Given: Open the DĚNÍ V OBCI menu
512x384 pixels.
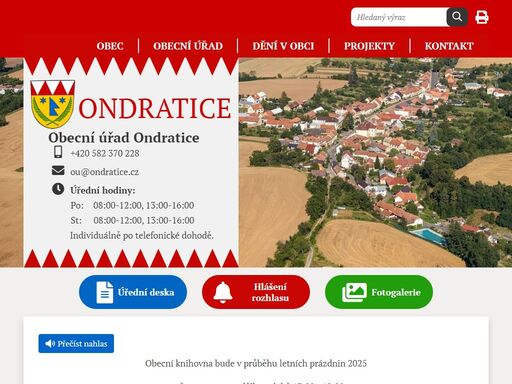Looking at the screenshot, I should tap(283, 46).
